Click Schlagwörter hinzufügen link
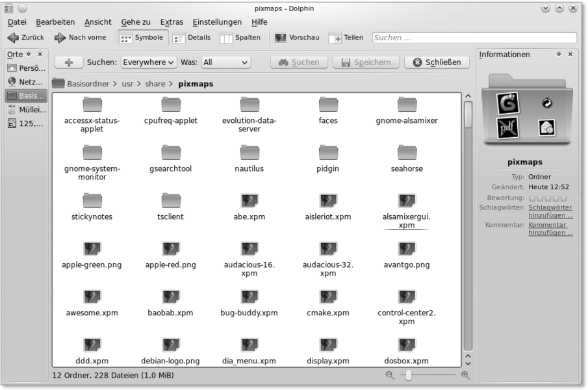This screenshot has width=588, height=390. tap(550, 211)
